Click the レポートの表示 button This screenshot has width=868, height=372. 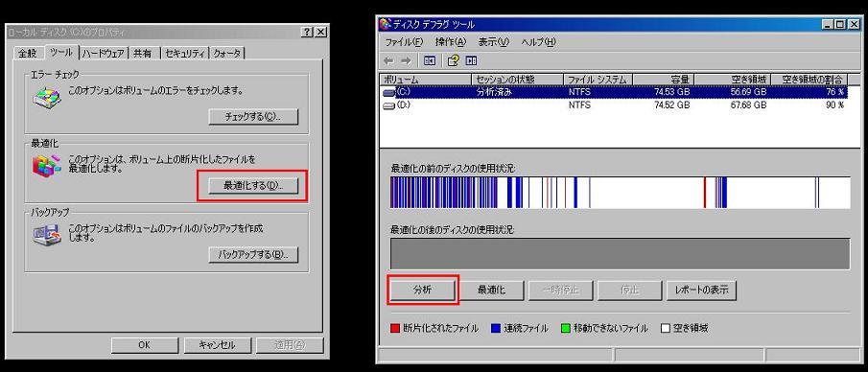tap(701, 290)
